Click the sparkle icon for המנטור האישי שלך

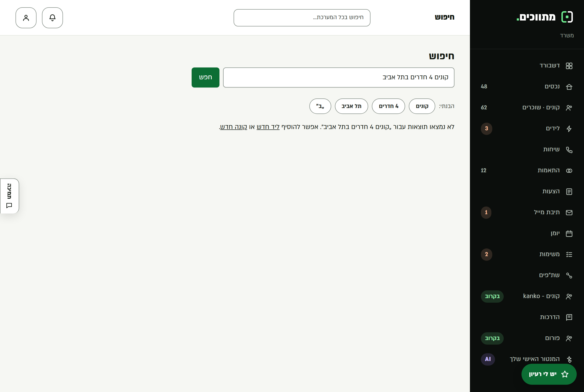(569, 359)
